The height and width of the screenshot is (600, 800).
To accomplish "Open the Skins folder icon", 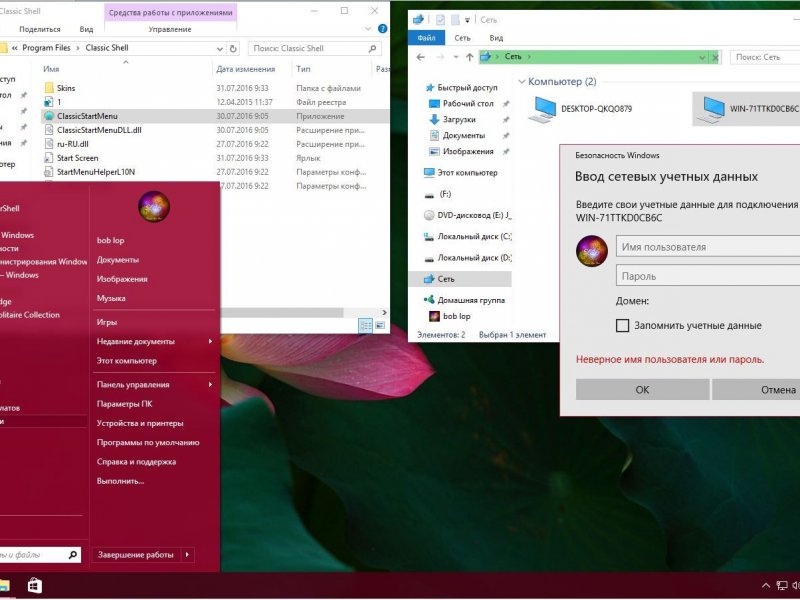I will tap(49, 88).
